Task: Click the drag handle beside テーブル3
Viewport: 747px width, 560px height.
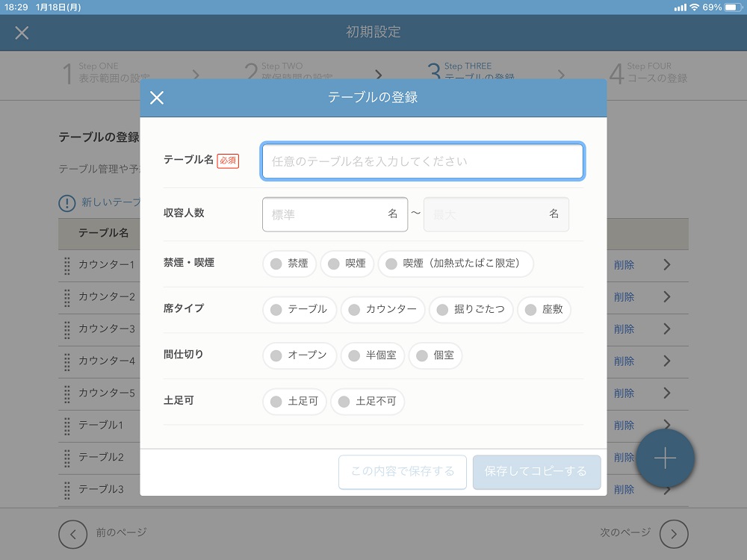Action: tap(66, 490)
